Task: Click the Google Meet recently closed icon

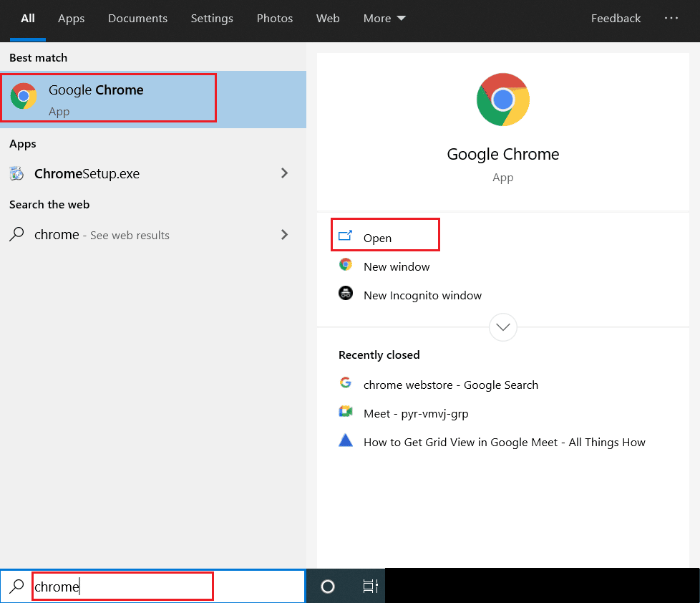Action: tap(346, 412)
